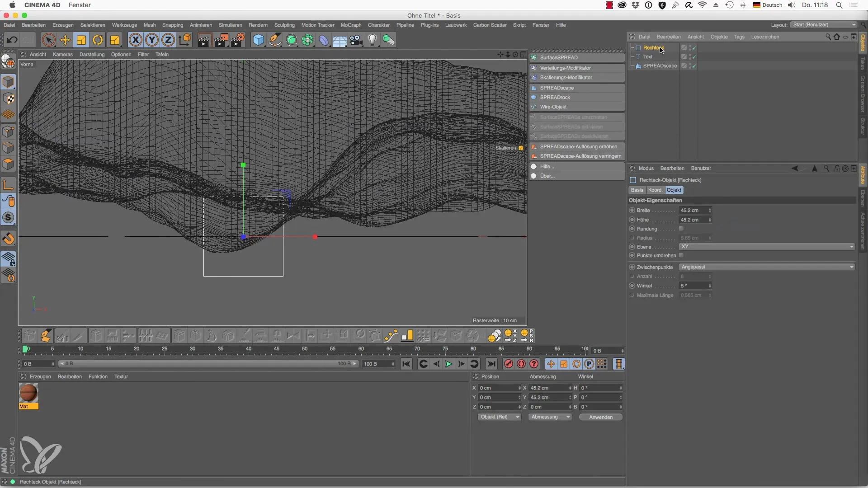The image size is (868, 488).
Task: Toggle Breite animation radio dot
Action: (x=632, y=211)
